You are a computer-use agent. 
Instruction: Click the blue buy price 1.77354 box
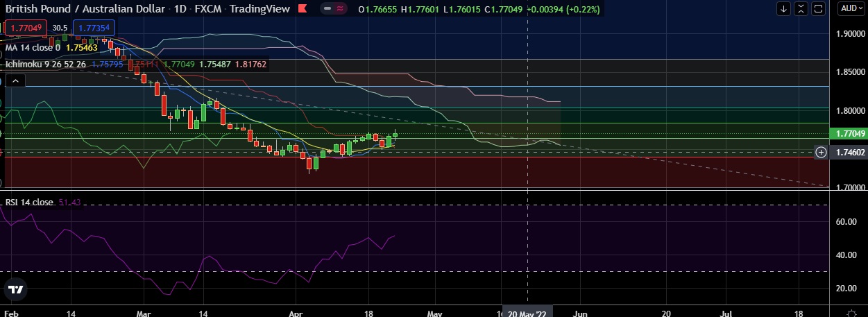[94, 28]
